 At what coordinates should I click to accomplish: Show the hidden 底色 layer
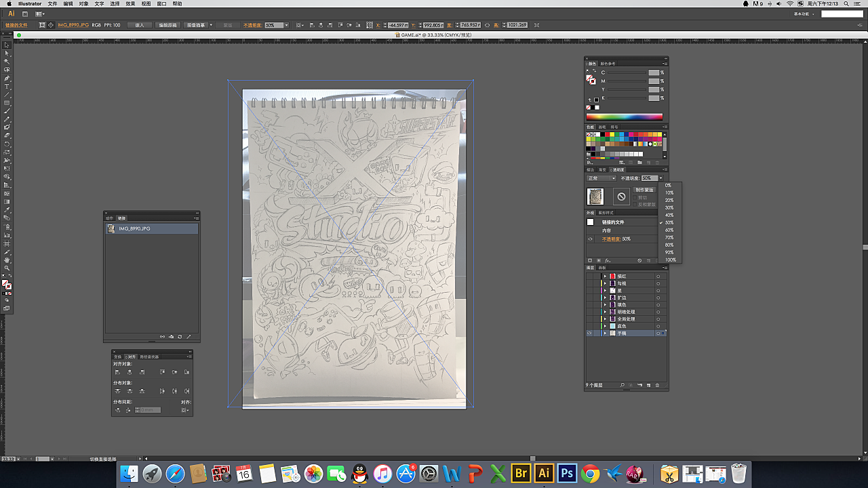click(x=589, y=326)
